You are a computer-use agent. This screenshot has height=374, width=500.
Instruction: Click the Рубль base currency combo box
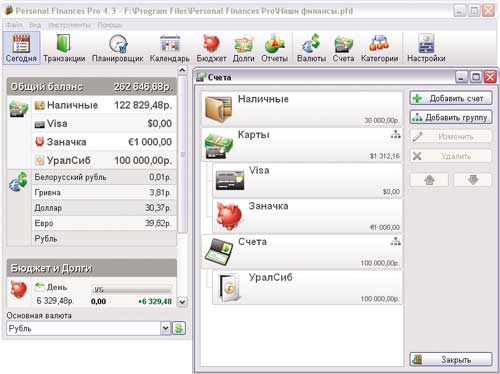[x=88, y=328]
